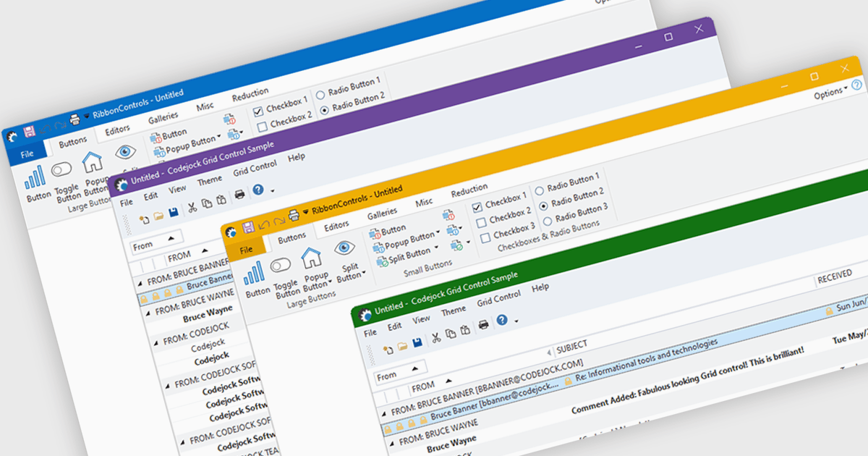
Task: Click the bar-chart Button icon in the yellow ribbon window
Action: pyautogui.click(x=255, y=274)
